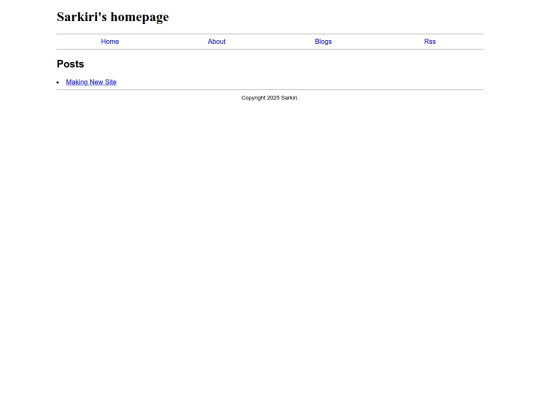Viewport: 540px width, 405px height.
Task: Open the Making New Site post
Action: [x=91, y=82]
